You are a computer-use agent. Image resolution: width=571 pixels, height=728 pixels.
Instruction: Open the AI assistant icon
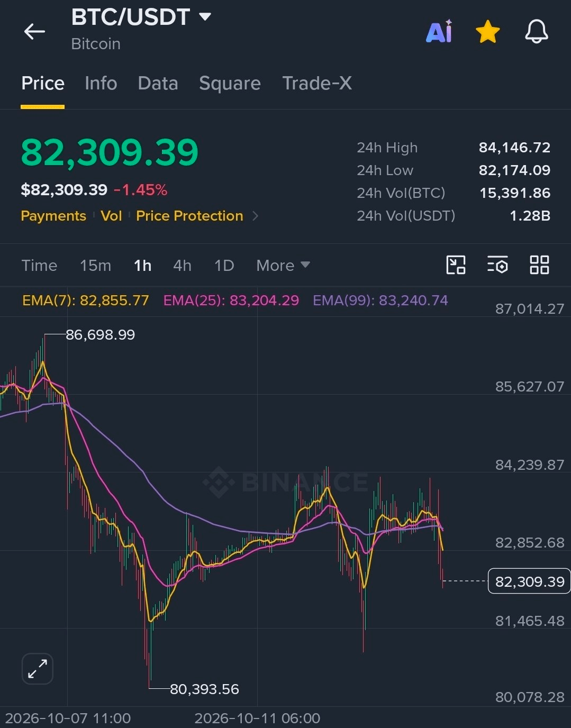[439, 31]
